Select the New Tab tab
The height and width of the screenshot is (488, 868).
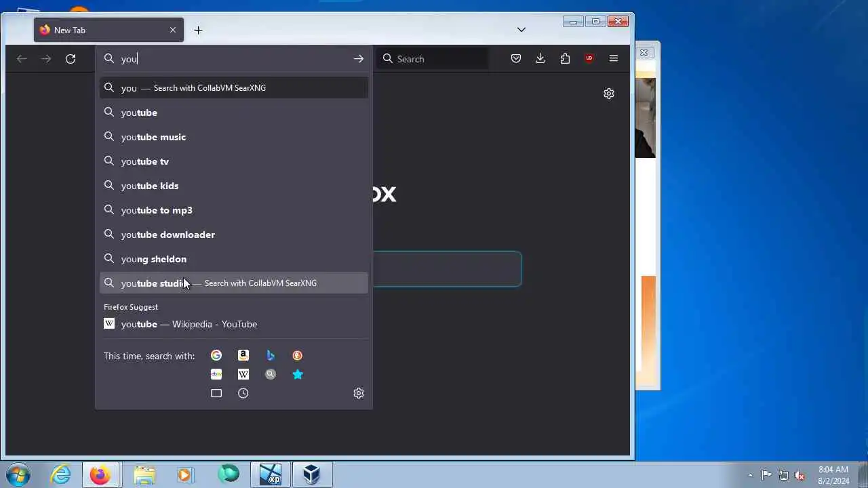coord(108,30)
